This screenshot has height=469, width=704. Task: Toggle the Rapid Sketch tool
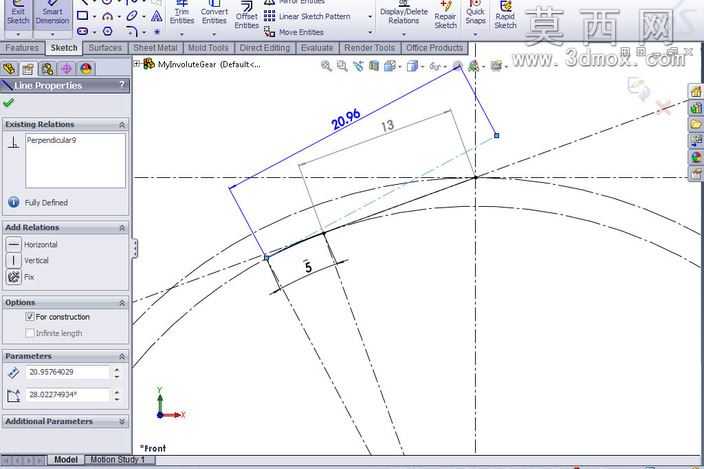(x=505, y=16)
